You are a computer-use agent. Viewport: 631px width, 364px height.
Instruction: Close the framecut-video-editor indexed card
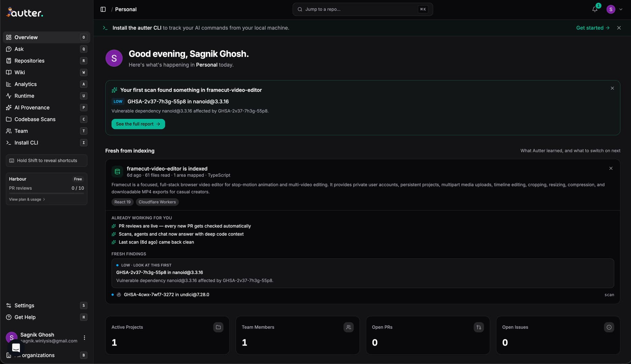tap(611, 169)
